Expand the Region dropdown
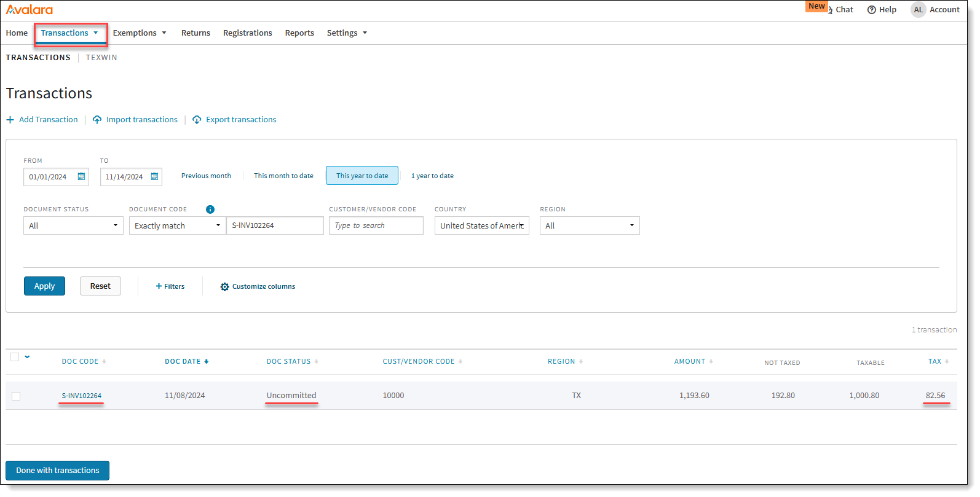 (x=589, y=226)
